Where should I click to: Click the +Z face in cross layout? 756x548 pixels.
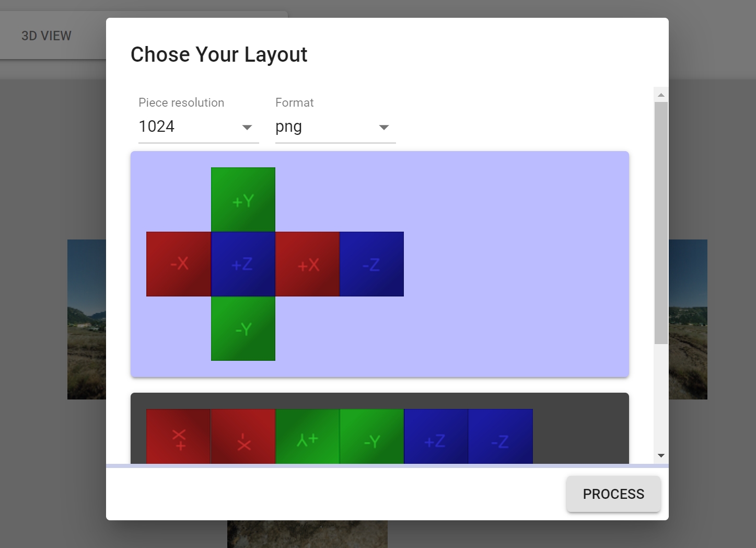click(243, 264)
